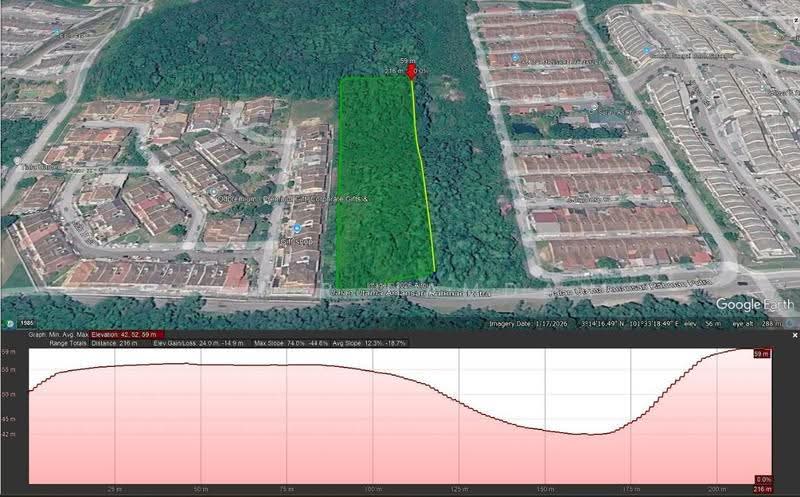The image size is (800, 497).
Task: Open historical imagery clock icon
Action: coord(10,324)
